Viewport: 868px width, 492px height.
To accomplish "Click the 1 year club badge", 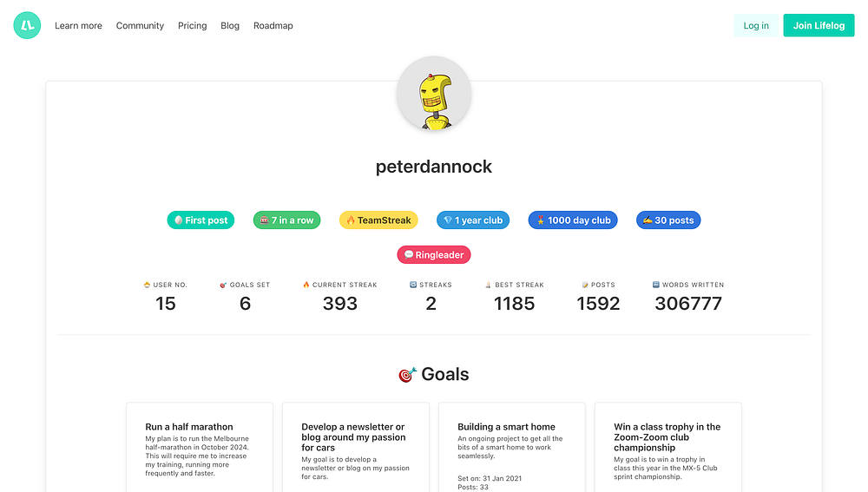I will (x=473, y=220).
